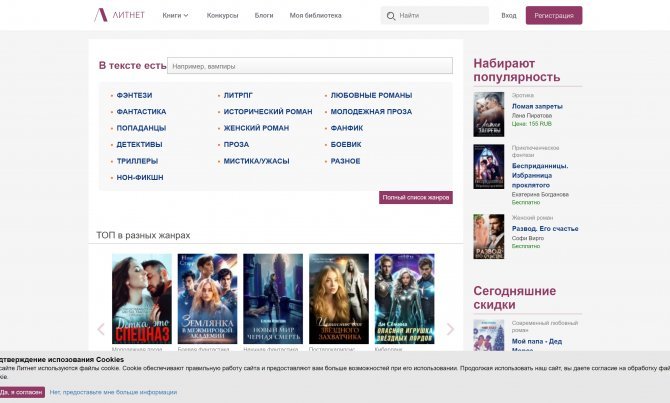
Task: Click price text 'Цена: 155 RUB'
Action: coord(532,124)
